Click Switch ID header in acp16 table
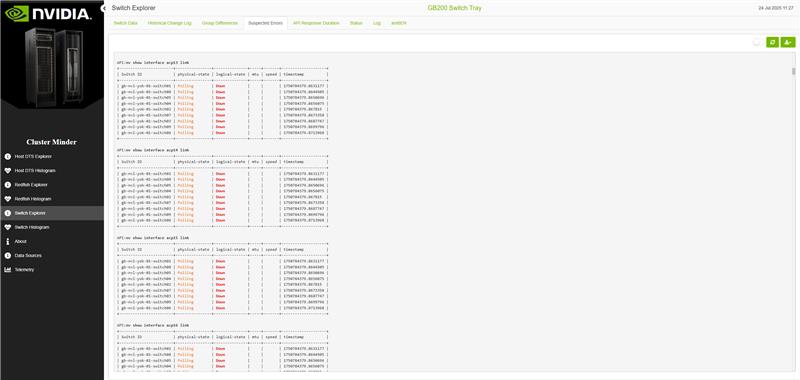Viewport: 800px width, 380px height. point(132,338)
